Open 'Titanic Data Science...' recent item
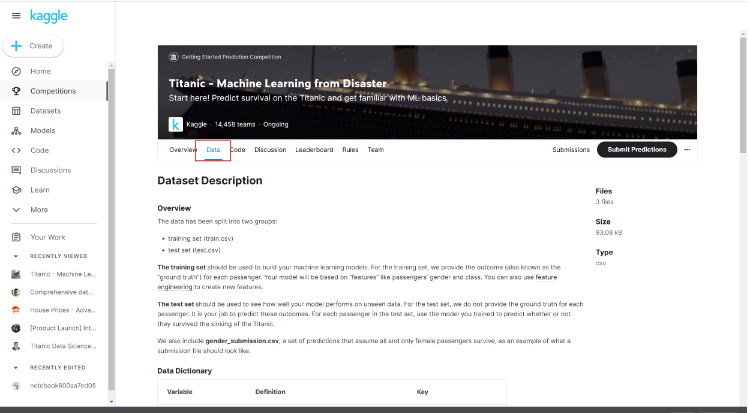Screen dimensions: 750x413 coord(63,346)
